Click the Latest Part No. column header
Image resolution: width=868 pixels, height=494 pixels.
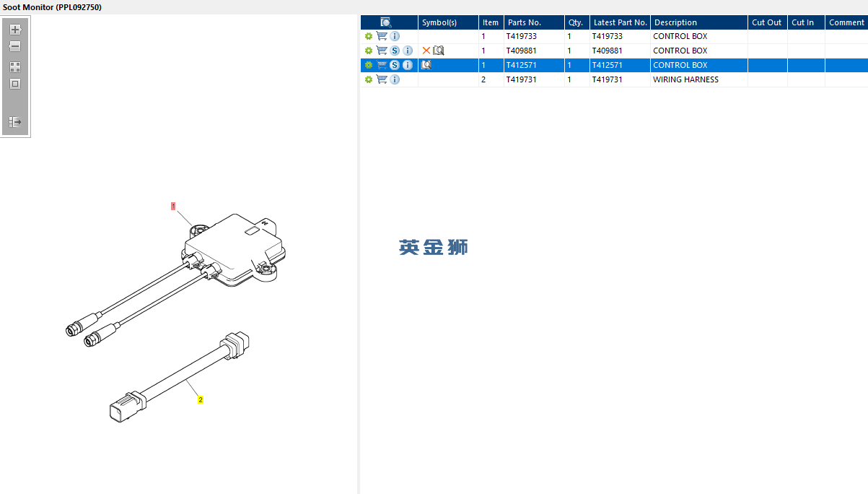620,22
